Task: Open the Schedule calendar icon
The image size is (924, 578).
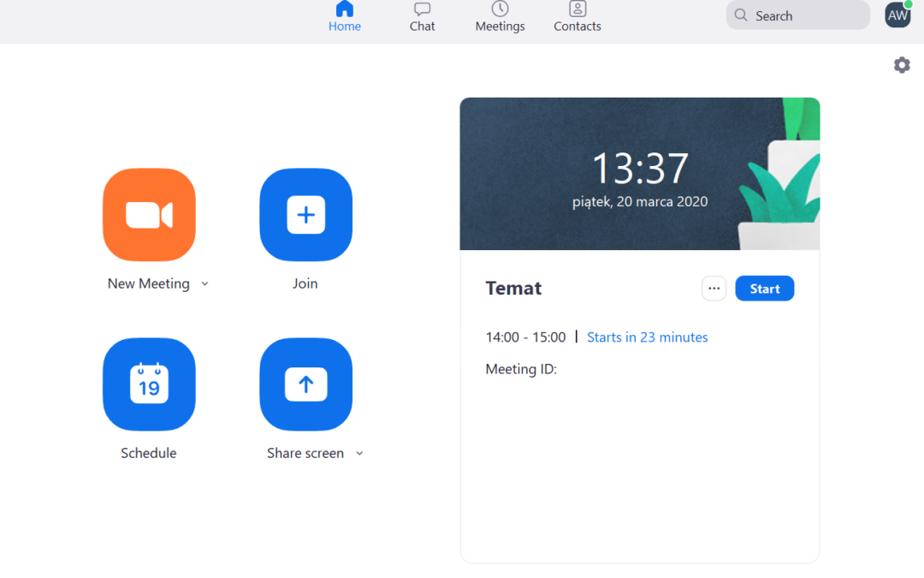Action: click(149, 384)
